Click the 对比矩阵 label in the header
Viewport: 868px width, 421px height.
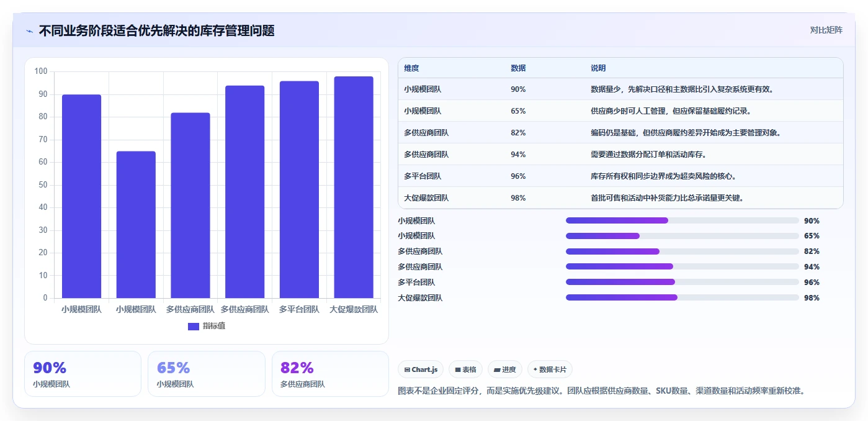click(826, 30)
